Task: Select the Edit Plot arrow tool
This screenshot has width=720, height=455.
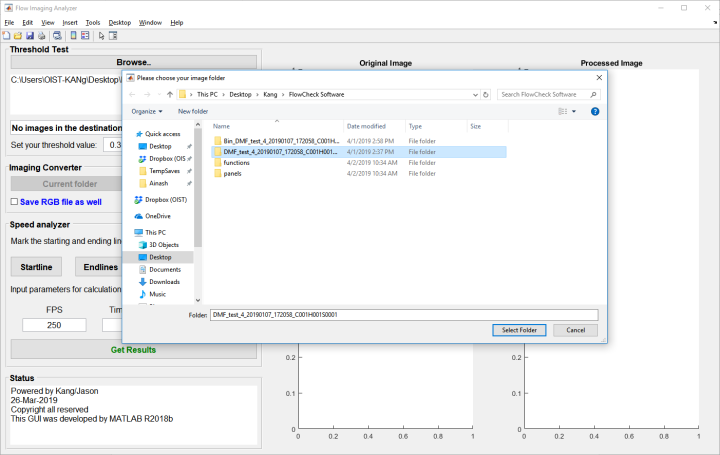Action: (x=102, y=36)
